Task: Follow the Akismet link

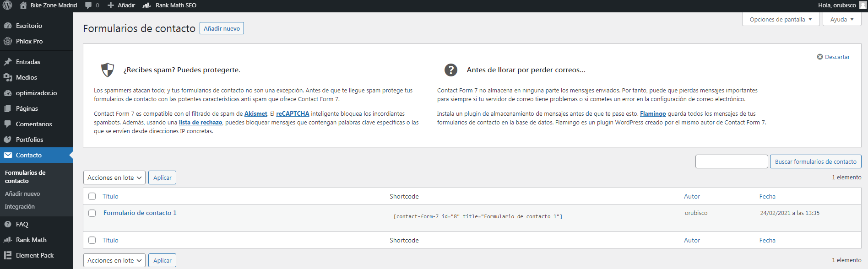Action: [x=256, y=113]
